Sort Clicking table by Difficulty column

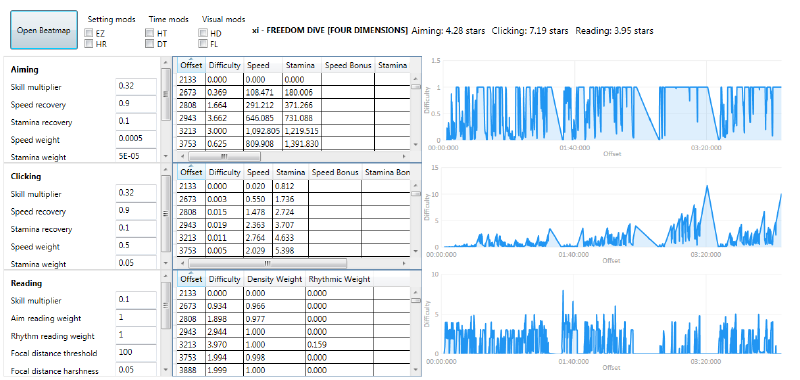coord(225,172)
